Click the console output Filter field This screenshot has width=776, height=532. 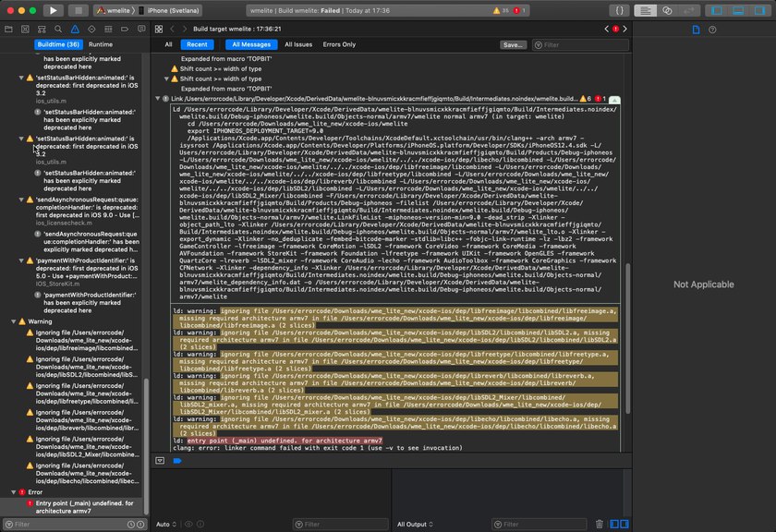coord(540,524)
